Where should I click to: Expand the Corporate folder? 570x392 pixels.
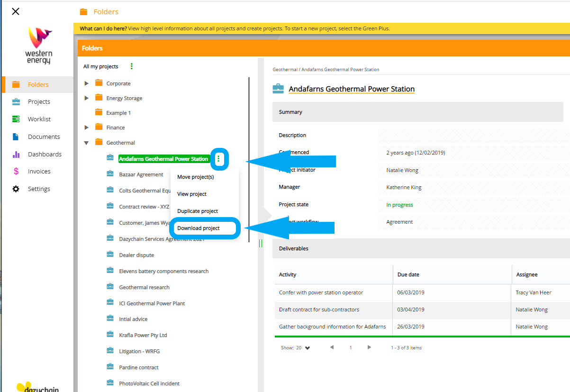86,83
